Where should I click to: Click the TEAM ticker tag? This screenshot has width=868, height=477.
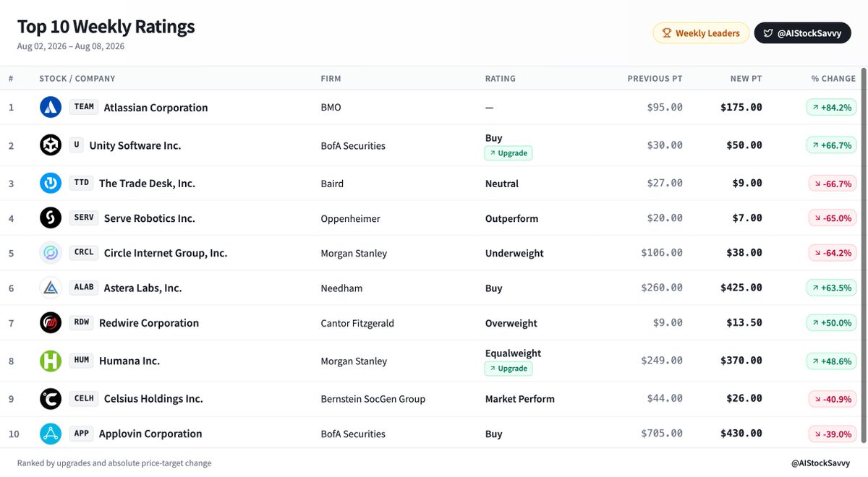(84, 107)
